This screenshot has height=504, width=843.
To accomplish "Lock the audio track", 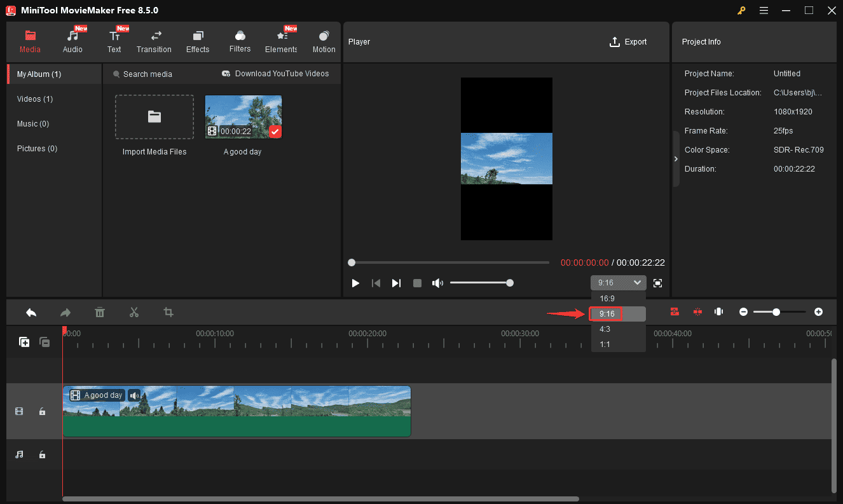I will point(42,454).
